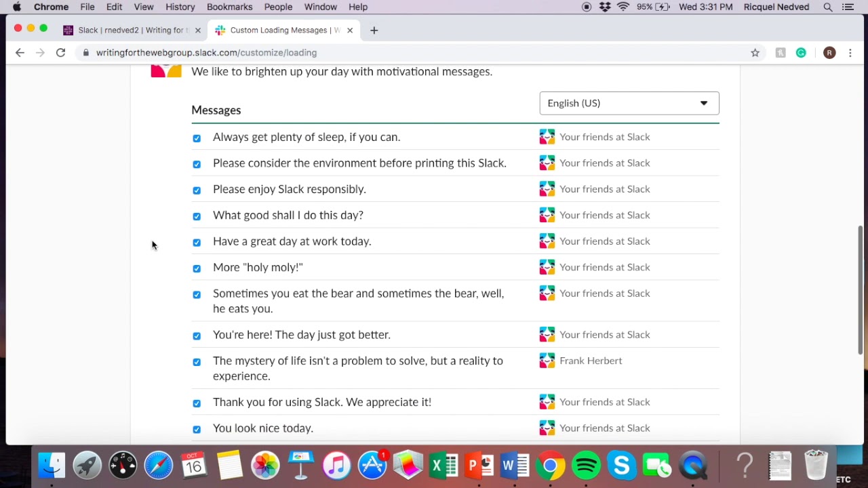This screenshot has height=488, width=868.
Task: Click the page vertical scrollbar
Action: (861, 290)
